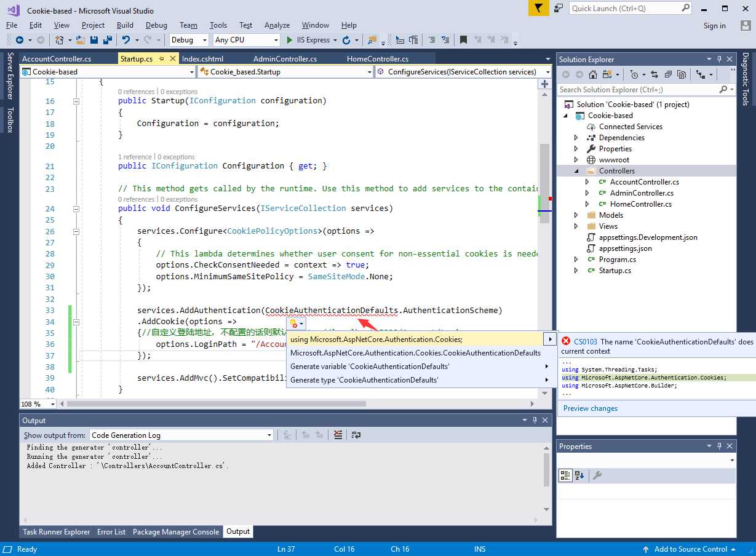The image size is (756, 556).
Task: Click the Undo arrow icon
Action: pos(125,40)
